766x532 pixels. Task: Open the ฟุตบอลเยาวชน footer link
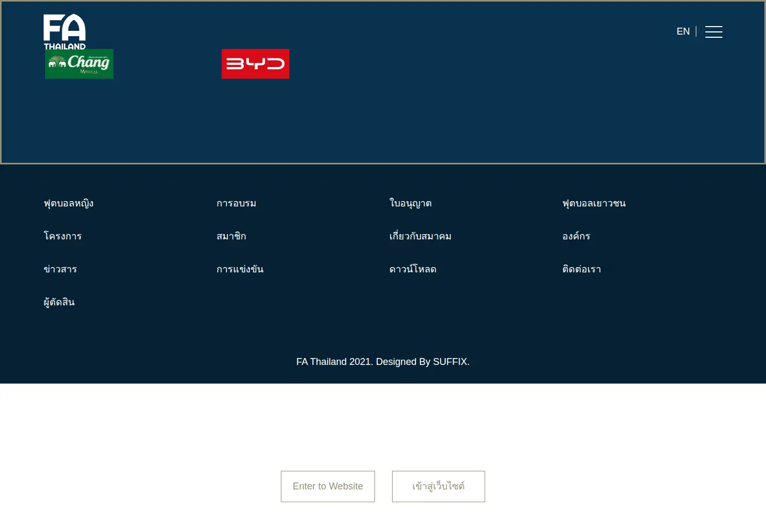point(594,203)
